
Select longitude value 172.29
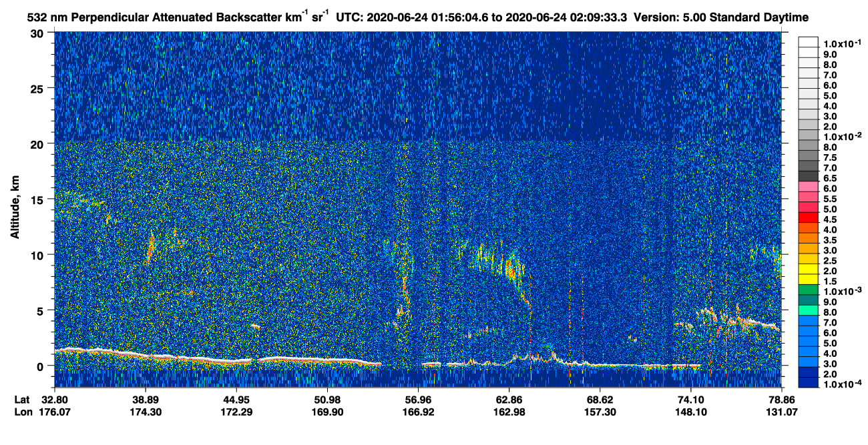tap(236, 412)
